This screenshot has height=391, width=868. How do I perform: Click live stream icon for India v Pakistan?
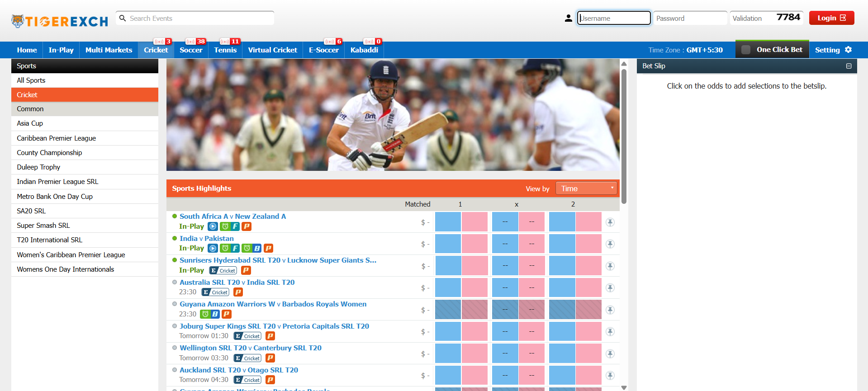(213, 248)
